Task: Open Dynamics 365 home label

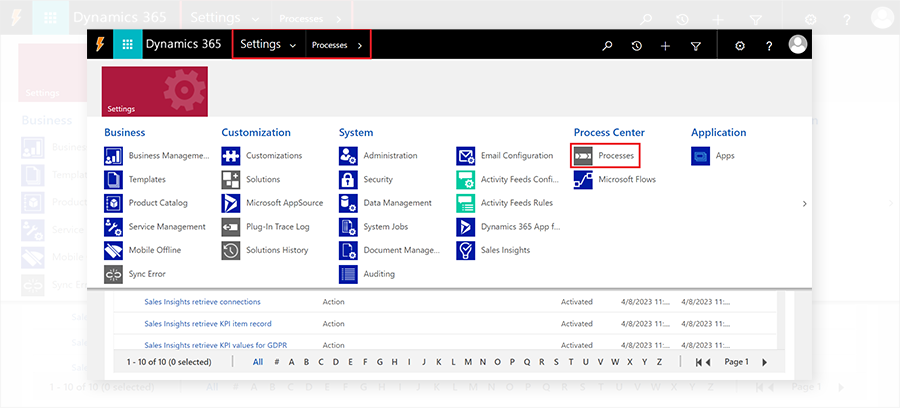Action: coord(183,44)
